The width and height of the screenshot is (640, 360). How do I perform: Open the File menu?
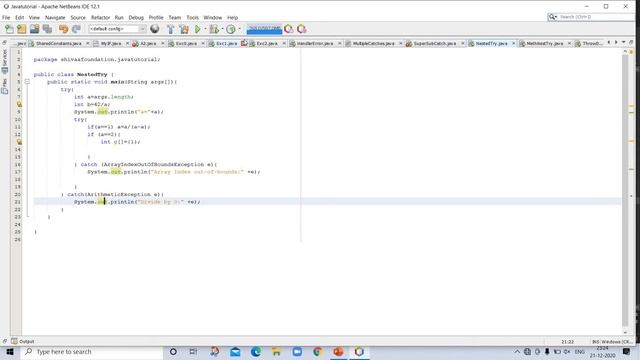coord(6,18)
